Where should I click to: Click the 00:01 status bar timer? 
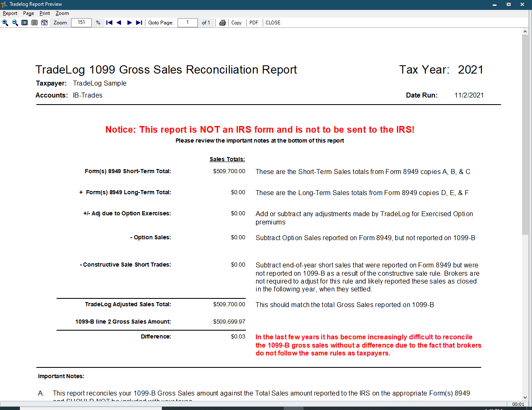[x=518, y=404]
